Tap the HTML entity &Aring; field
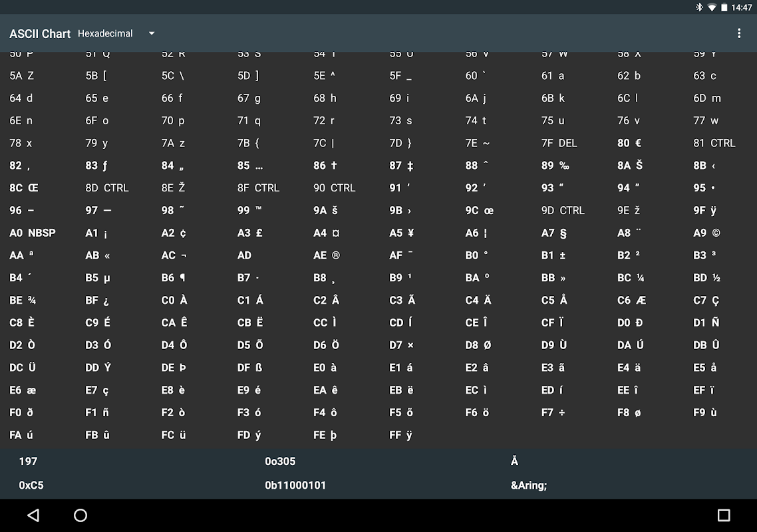 coord(529,485)
